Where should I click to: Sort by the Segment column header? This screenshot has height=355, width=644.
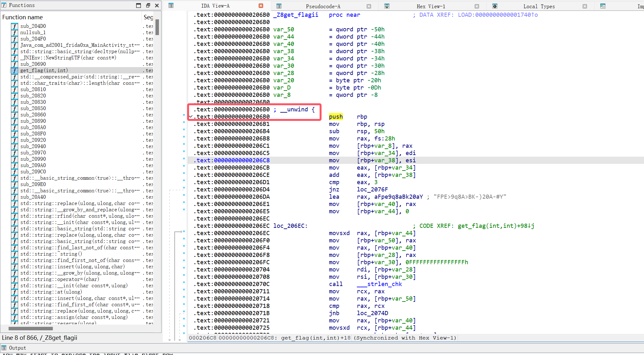pos(148,17)
